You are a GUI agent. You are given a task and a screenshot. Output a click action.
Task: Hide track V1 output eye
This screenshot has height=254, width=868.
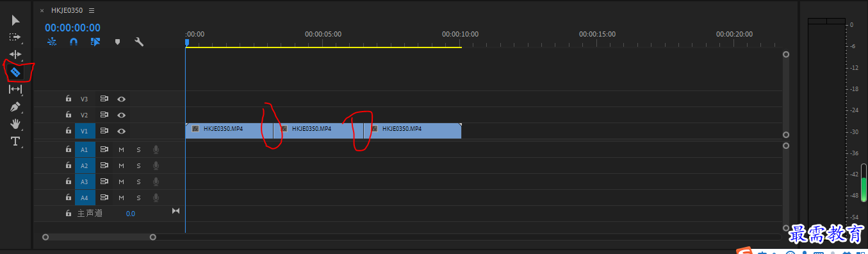pos(121,131)
